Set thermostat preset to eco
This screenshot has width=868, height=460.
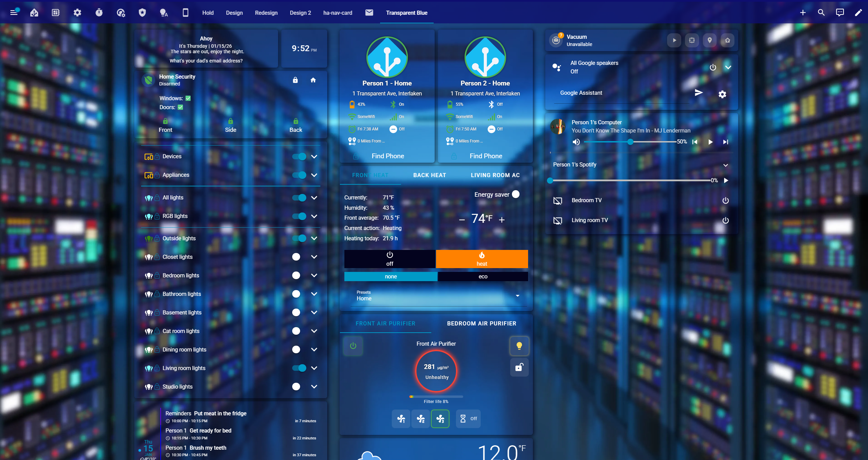(x=483, y=277)
